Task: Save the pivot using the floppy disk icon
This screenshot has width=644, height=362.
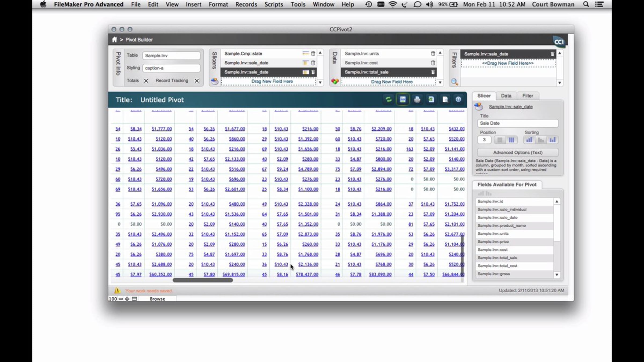Action: [x=403, y=100]
